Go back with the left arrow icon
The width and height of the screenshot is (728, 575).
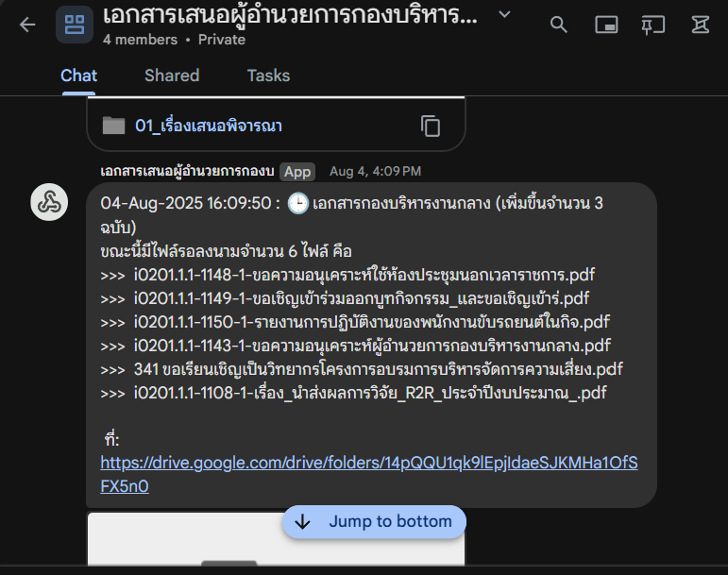pos(27,25)
